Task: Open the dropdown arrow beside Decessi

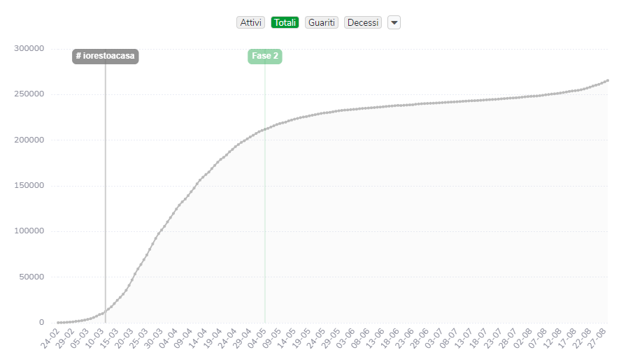Action: coord(394,22)
